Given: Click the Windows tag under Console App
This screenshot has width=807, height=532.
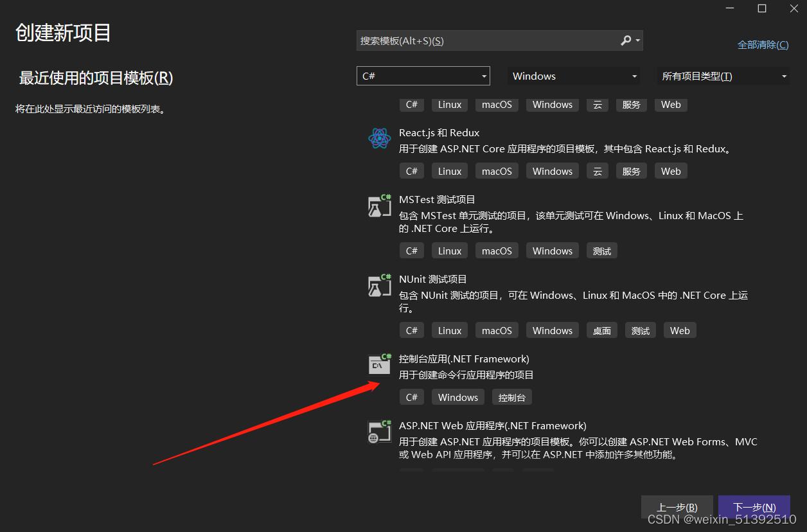Looking at the screenshot, I should click(x=458, y=397).
